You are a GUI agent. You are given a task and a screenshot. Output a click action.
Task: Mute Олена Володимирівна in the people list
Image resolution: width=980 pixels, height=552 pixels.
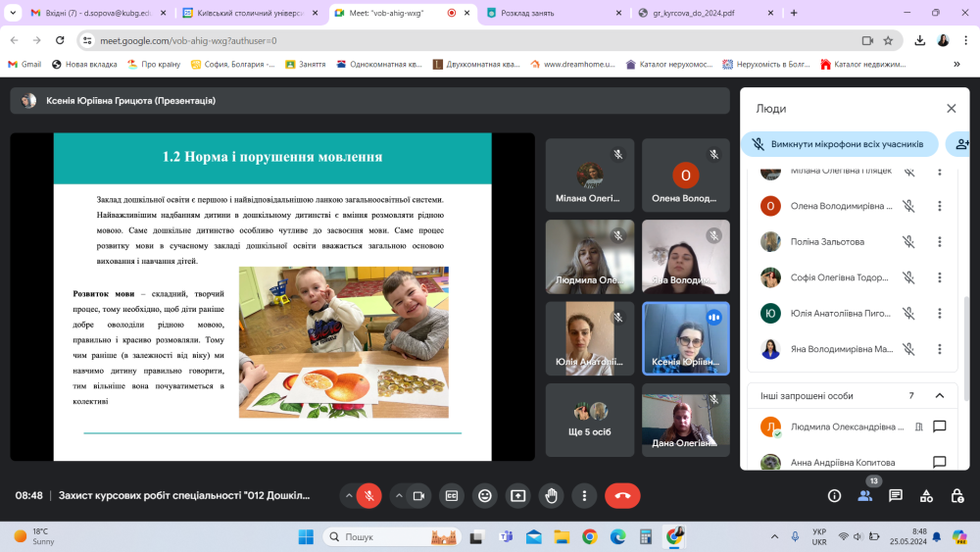point(908,206)
